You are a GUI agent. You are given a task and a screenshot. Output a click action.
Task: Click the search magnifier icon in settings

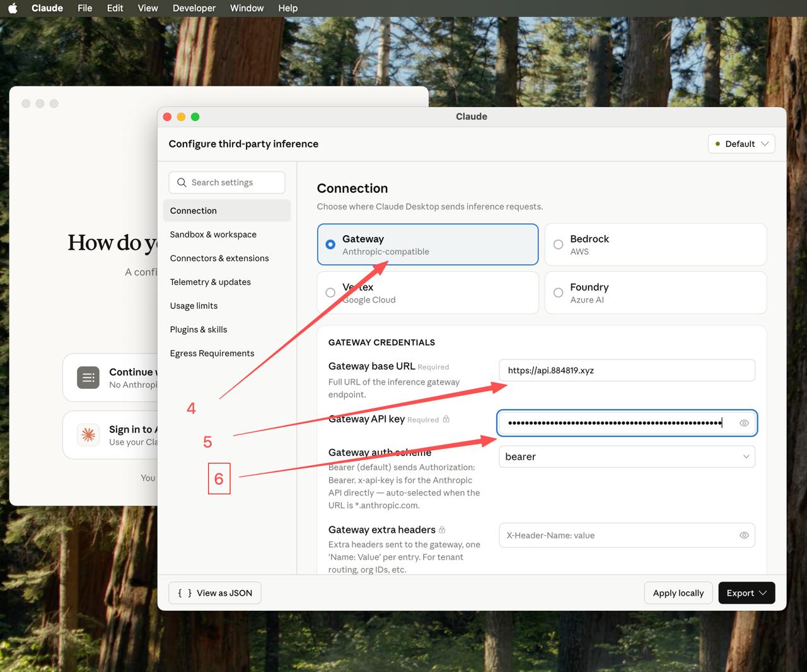[182, 182]
